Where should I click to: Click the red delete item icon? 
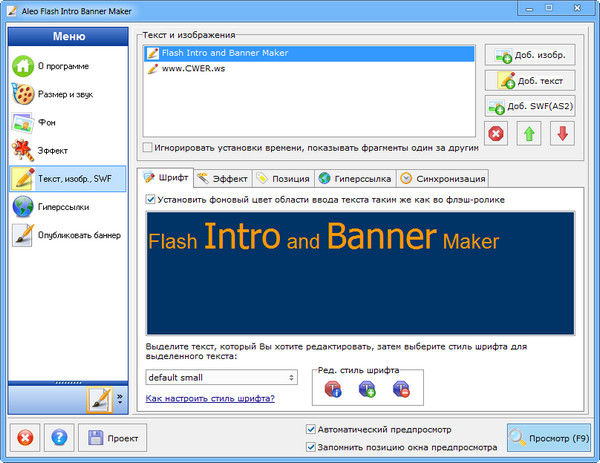(496, 134)
